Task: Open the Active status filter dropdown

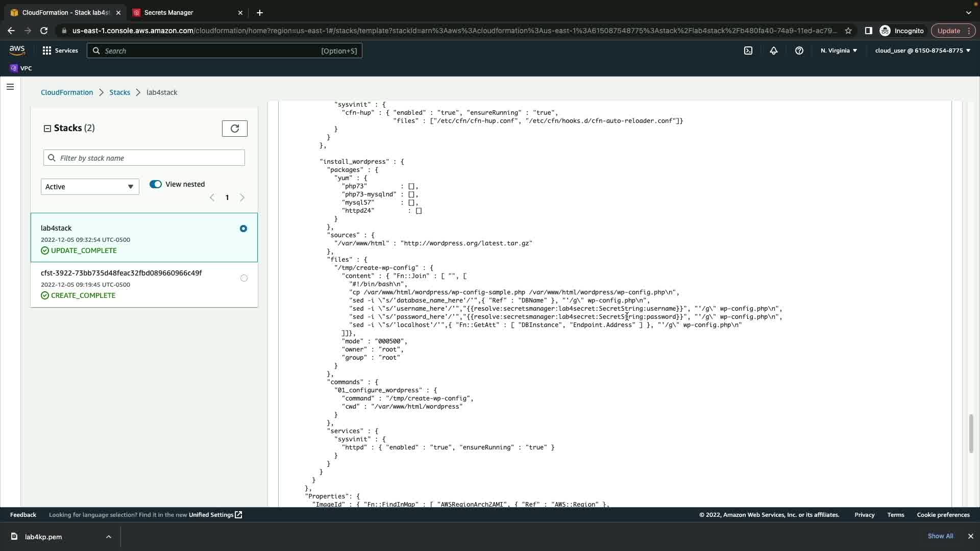Action: coord(90,187)
